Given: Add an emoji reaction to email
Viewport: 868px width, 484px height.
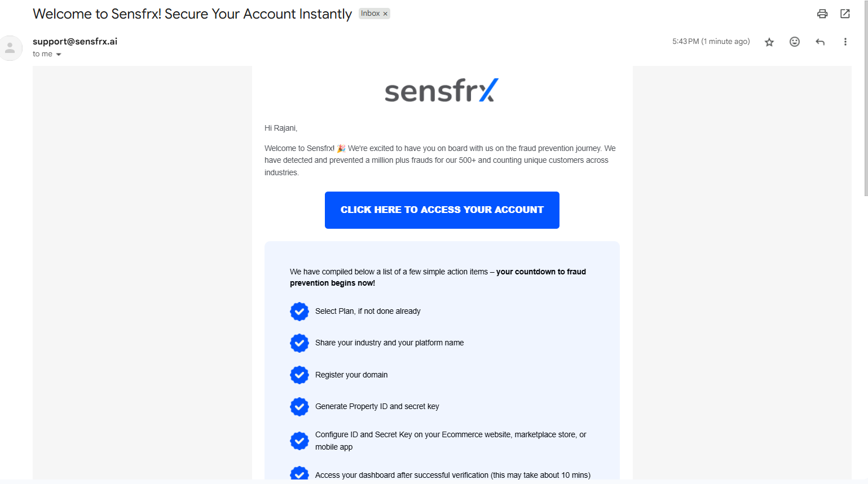Looking at the screenshot, I should coord(795,42).
